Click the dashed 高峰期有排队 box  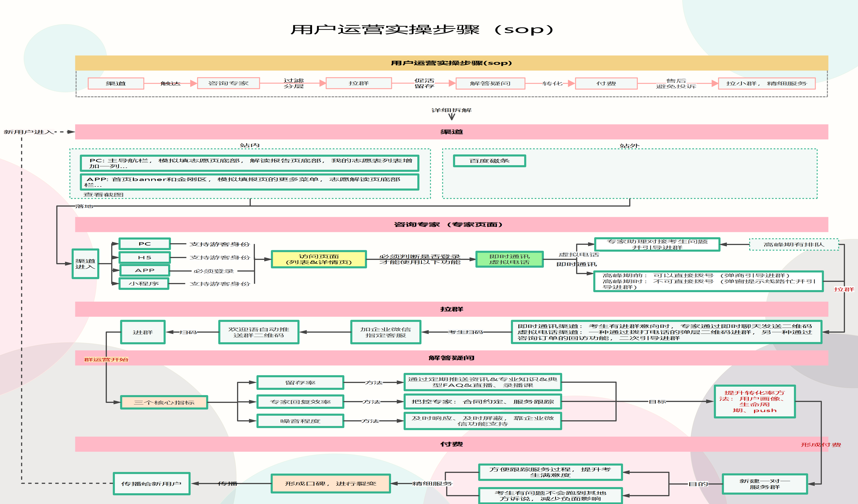click(x=794, y=245)
